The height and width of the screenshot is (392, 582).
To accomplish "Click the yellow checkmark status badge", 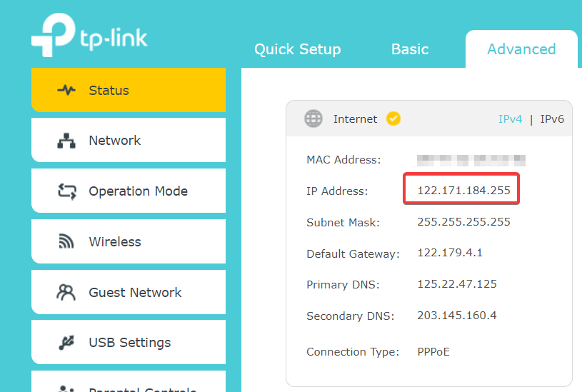I will [x=393, y=119].
